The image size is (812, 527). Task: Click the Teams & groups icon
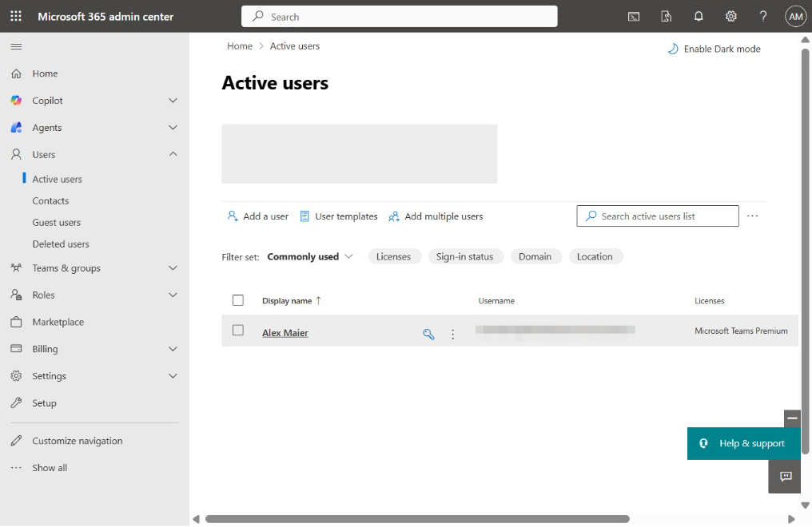click(x=17, y=268)
